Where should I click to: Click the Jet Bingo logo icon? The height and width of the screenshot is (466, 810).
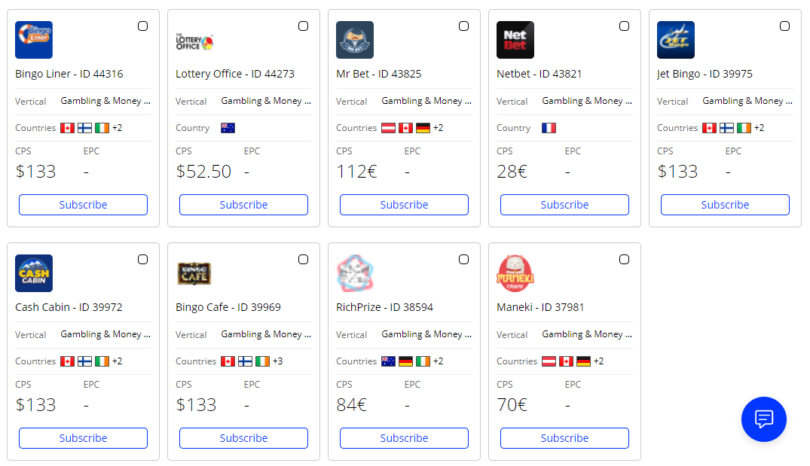[x=676, y=40]
